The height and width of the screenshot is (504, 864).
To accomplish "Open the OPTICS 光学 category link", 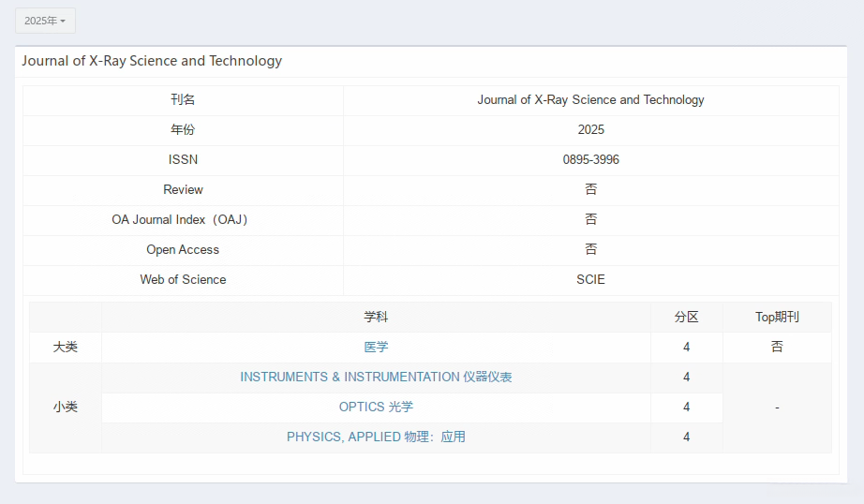I will [376, 408].
